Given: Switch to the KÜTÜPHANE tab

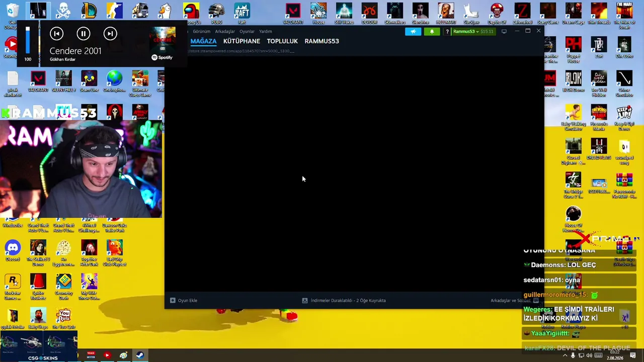Looking at the screenshot, I should [242, 41].
